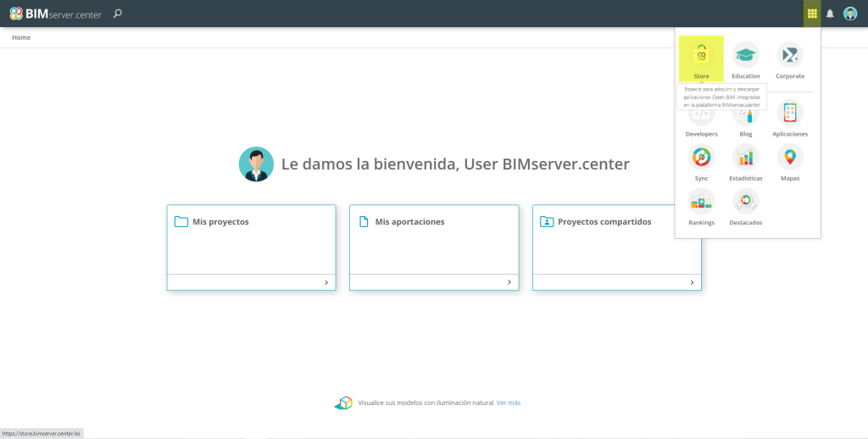Click the BIMserver.center logo
Screen dimensions: 868x439
(x=55, y=14)
